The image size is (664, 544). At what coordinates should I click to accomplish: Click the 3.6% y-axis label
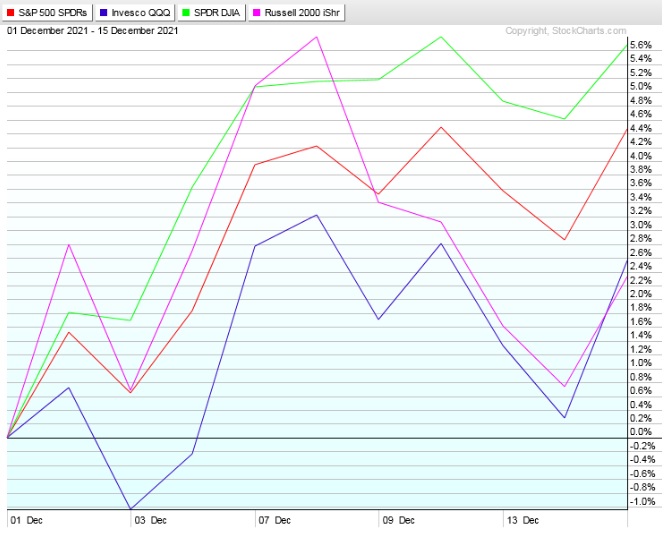tap(641, 183)
